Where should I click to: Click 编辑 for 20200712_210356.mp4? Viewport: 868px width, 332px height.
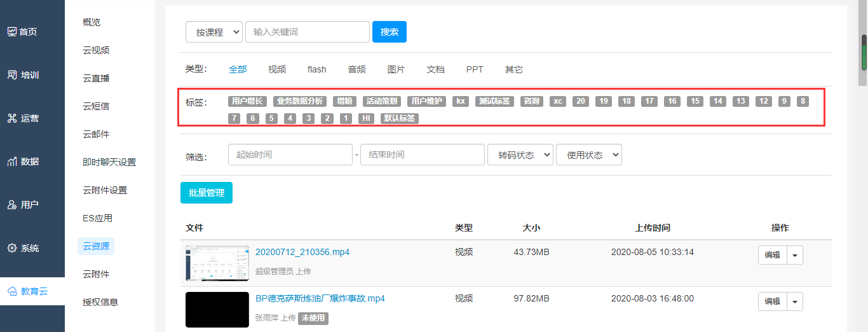[x=773, y=255]
